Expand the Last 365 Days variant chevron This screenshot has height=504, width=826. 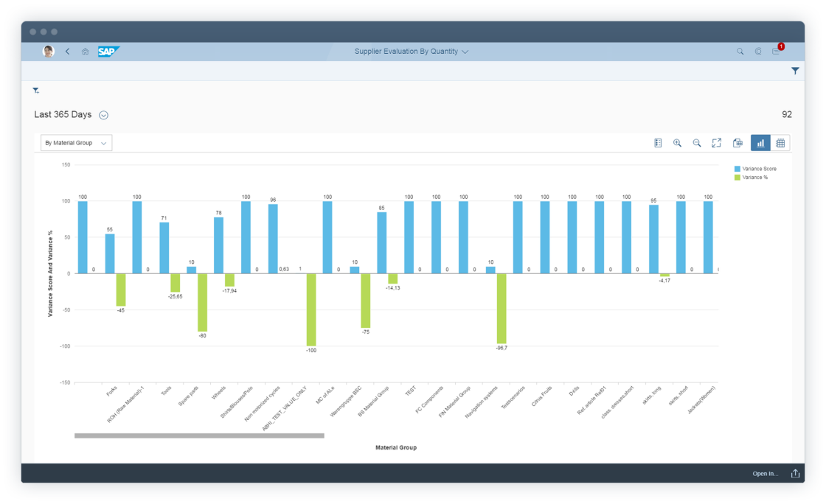[x=104, y=115]
